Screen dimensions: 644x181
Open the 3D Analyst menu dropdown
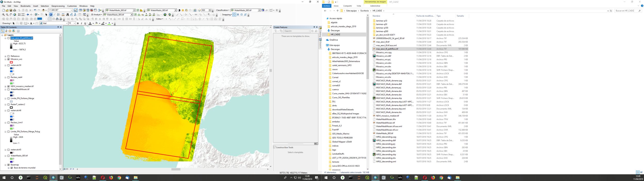(96, 15)
